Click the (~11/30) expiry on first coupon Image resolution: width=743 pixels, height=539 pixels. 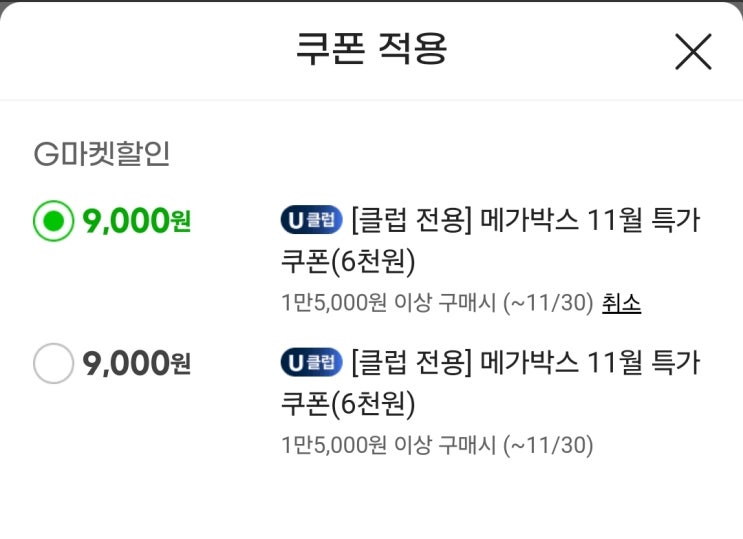point(548,302)
